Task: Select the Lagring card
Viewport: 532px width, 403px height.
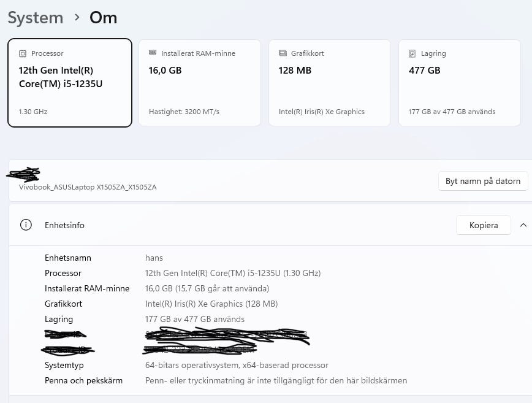Action: tap(460, 83)
